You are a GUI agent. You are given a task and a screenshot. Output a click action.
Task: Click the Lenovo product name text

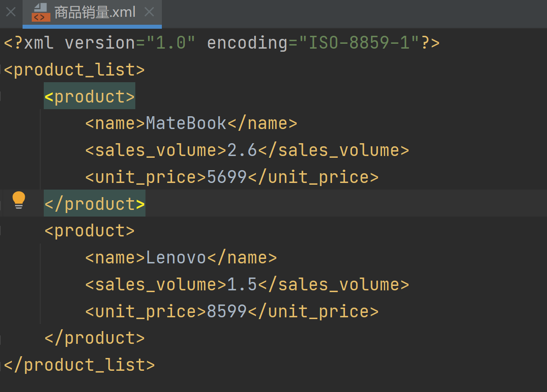pyautogui.click(x=176, y=257)
